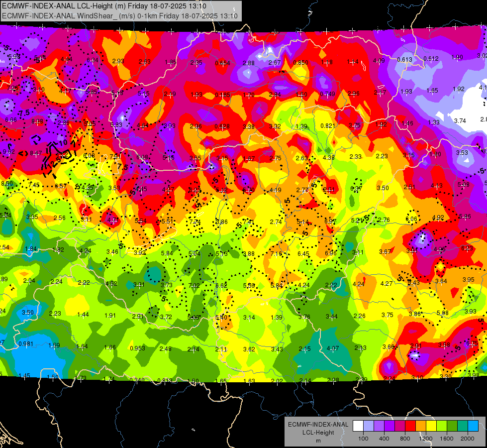Image resolution: width=487 pixels, height=448 pixels.
Task: Click legend scale label 1600
Action: [447, 439]
